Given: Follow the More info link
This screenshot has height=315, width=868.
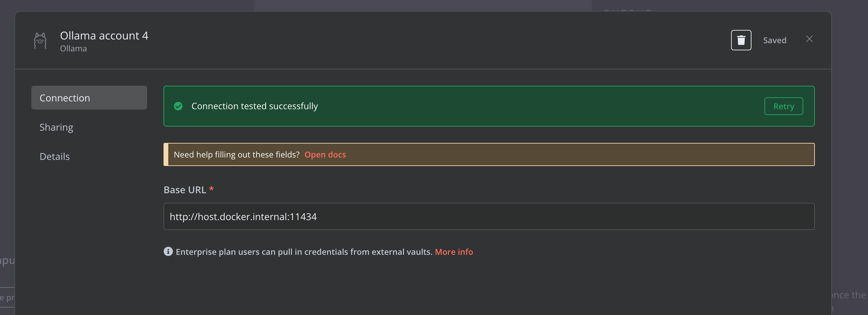Looking at the screenshot, I should point(454,252).
